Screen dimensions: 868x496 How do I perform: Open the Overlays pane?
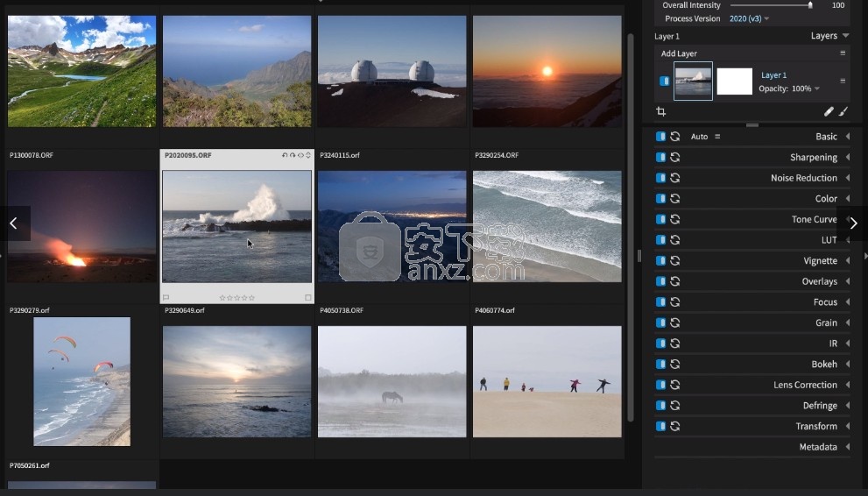coord(819,281)
